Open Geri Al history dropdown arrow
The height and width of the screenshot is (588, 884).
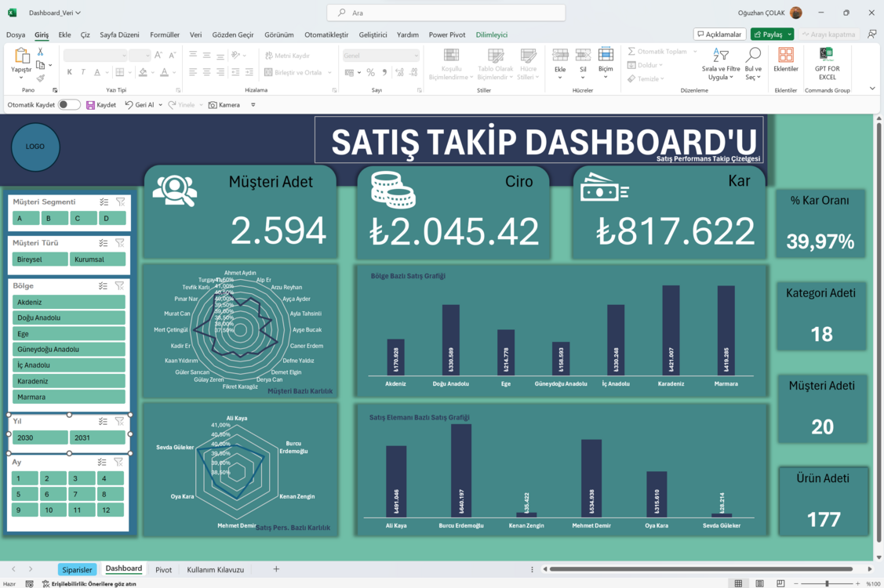pyautogui.click(x=161, y=105)
